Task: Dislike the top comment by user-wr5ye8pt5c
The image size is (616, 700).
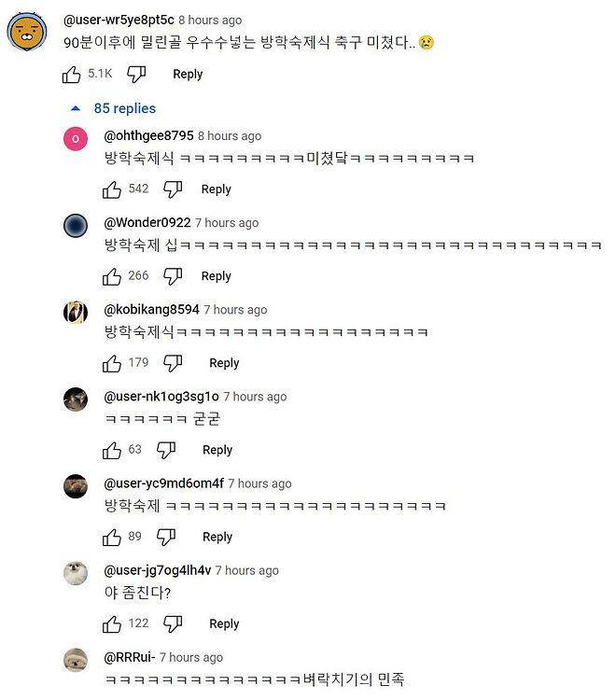Action: tap(136, 74)
